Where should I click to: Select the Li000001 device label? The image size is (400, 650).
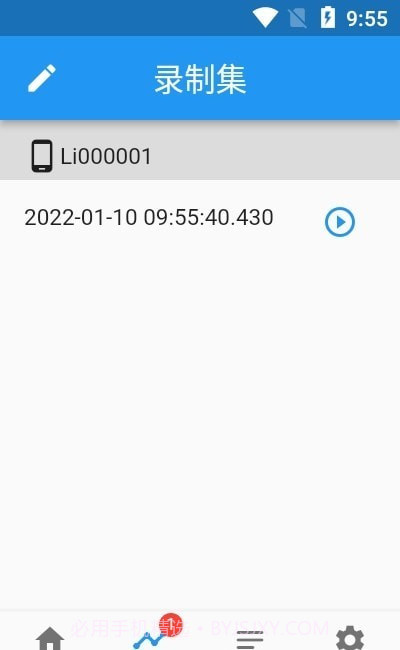pyautogui.click(x=106, y=156)
